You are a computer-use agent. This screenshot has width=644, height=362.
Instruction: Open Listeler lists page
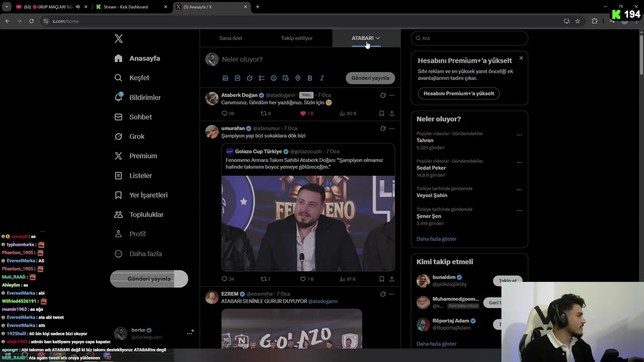[133, 176]
